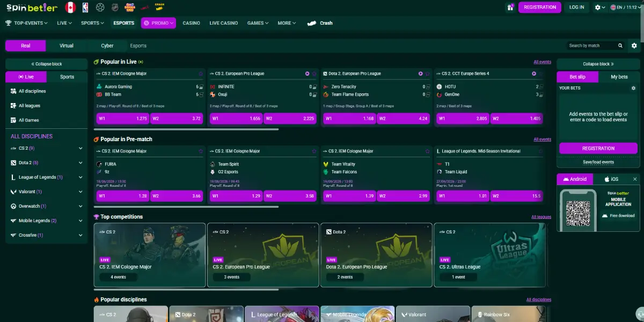This screenshot has height=322, width=644.
Task: Open the Sweet Bonanza game icon
Action: 129,8
